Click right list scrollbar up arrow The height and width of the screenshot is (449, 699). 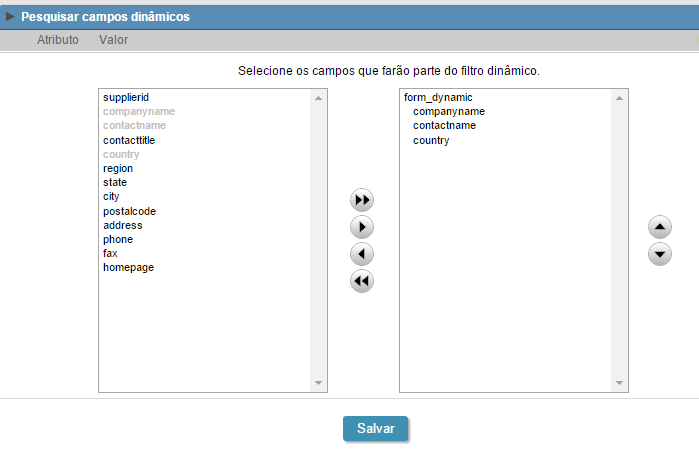620,98
